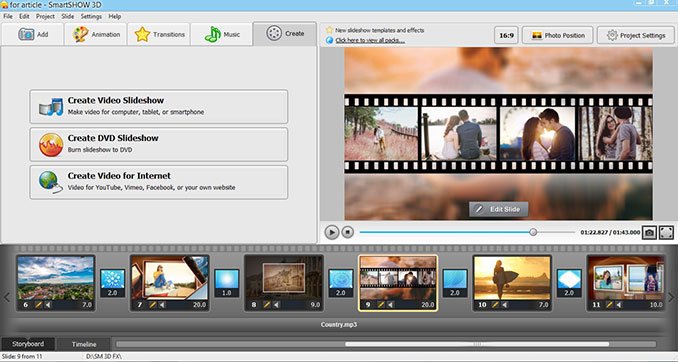The height and width of the screenshot is (362, 678).
Task: Open the Slide menu
Action: click(x=67, y=16)
